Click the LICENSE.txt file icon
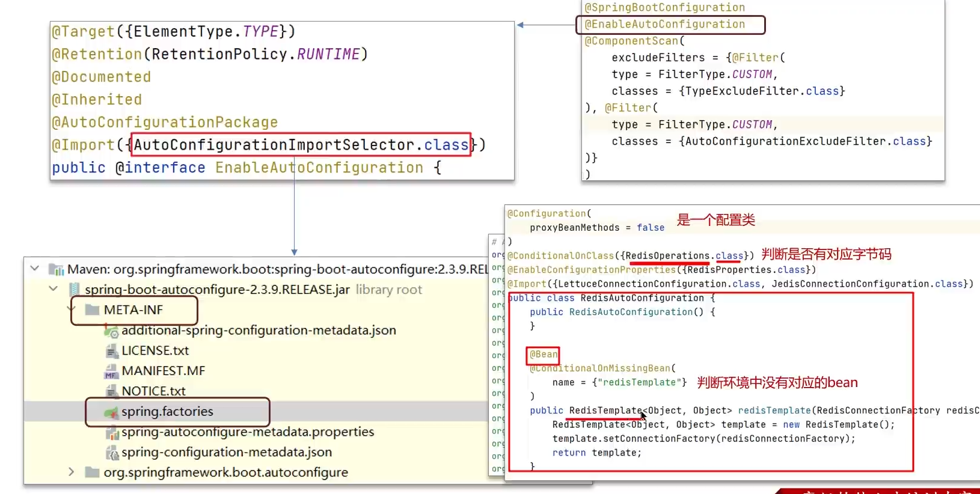980x494 pixels. [x=111, y=351]
